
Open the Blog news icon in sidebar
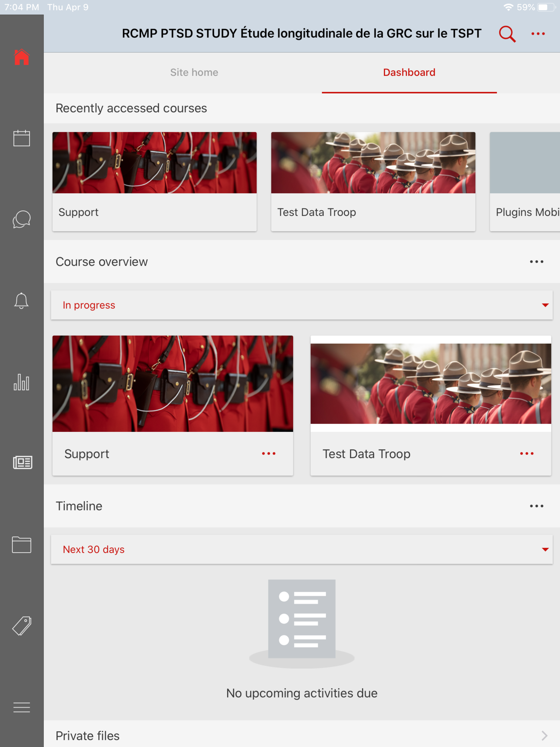pos(22,463)
